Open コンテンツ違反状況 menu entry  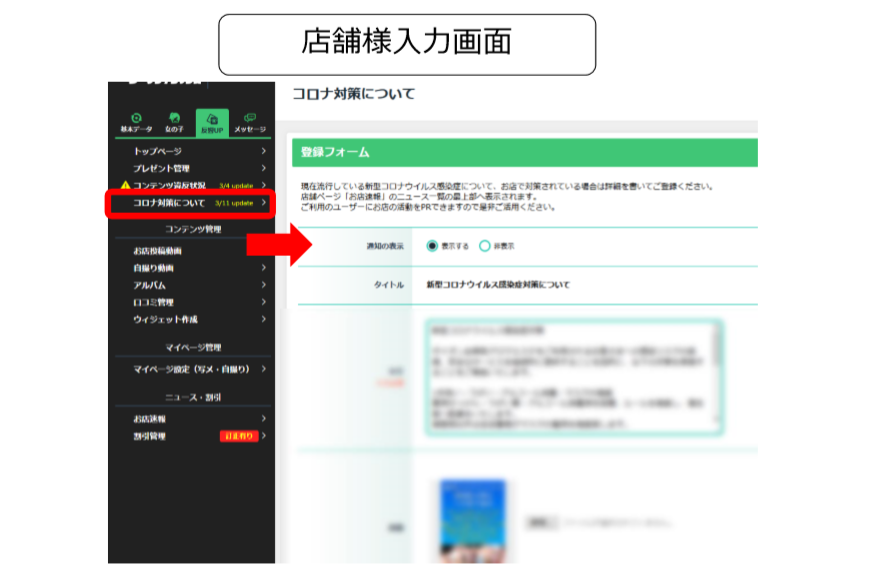point(170,185)
